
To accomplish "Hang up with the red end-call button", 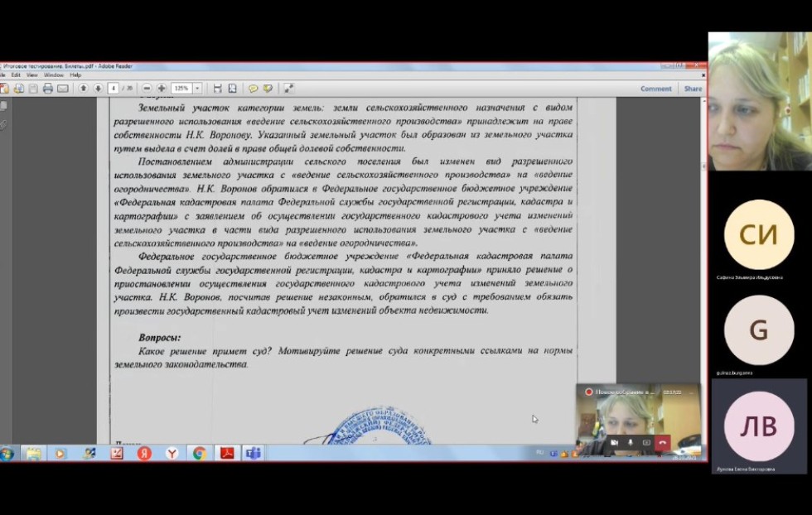I will pos(663,443).
